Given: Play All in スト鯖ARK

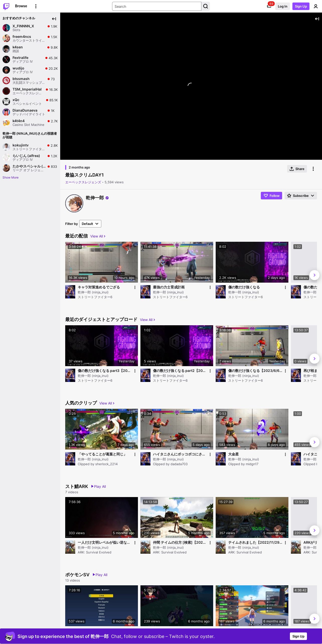Looking at the screenshot, I should point(98,487).
